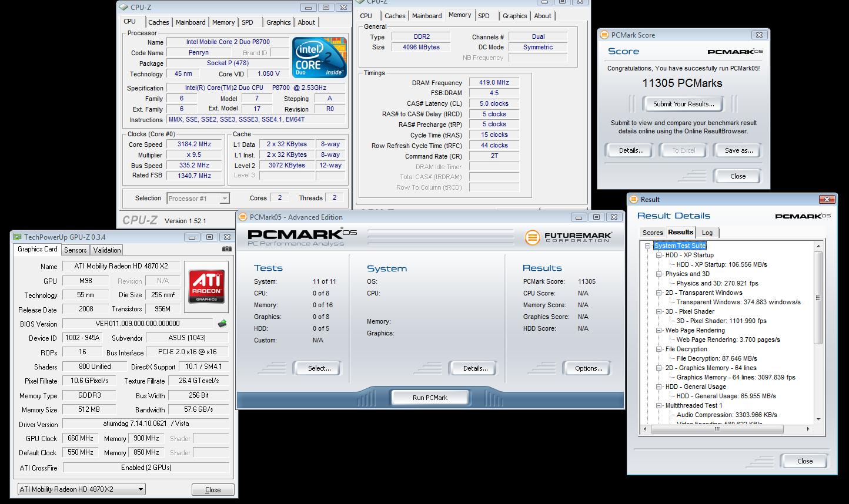Switch to Sensors tab in GPU-Z
This screenshot has height=504, width=849.
(75, 250)
